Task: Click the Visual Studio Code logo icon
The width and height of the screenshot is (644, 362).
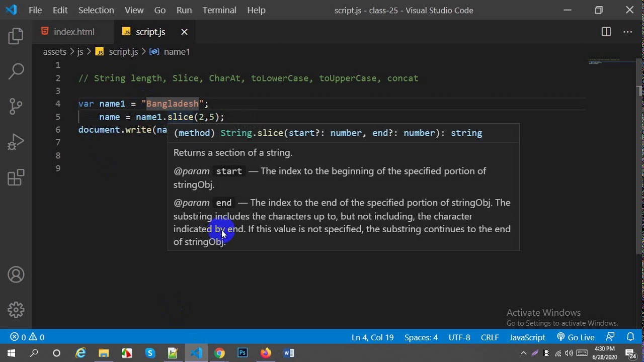Action: click(x=11, y=10)
